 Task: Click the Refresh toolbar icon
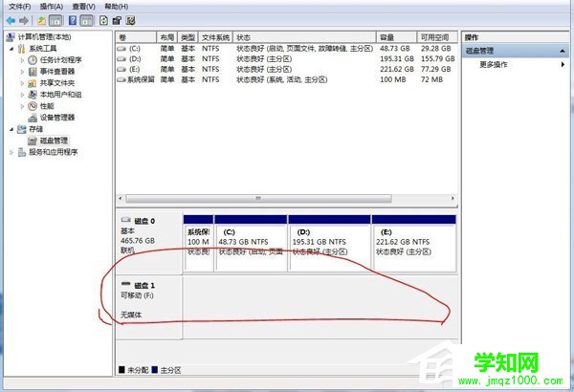[x=103, y=20]
